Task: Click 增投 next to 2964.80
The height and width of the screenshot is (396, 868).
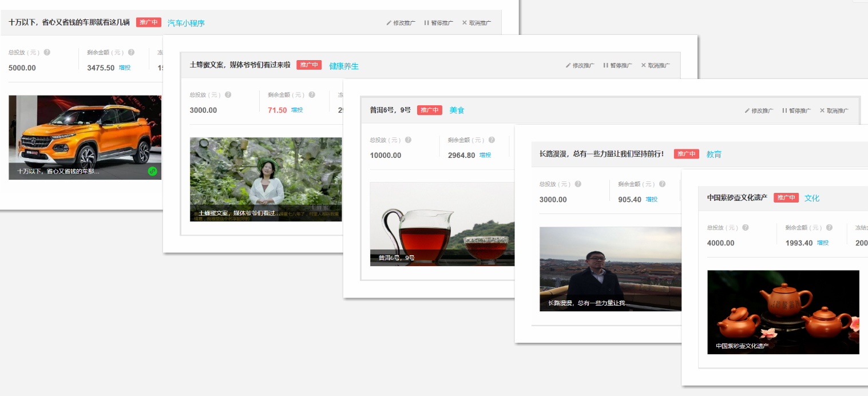Action: (x=485, y=155)
